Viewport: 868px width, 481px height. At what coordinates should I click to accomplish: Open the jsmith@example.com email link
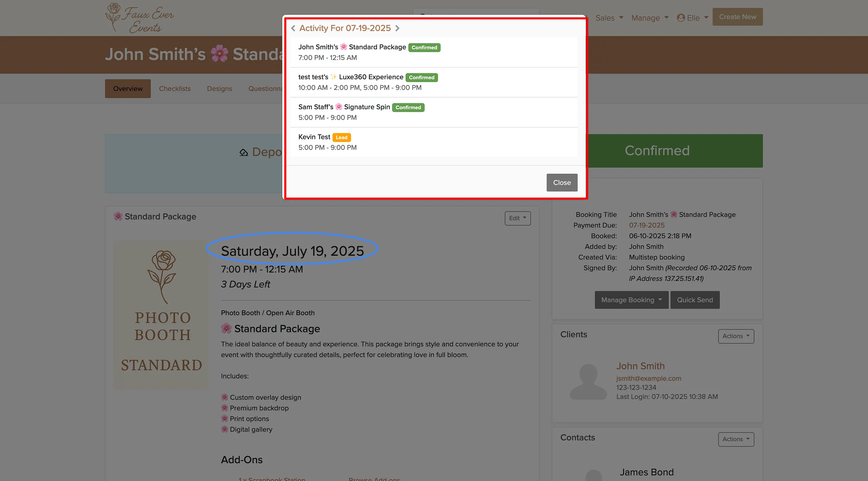(649, 378)
